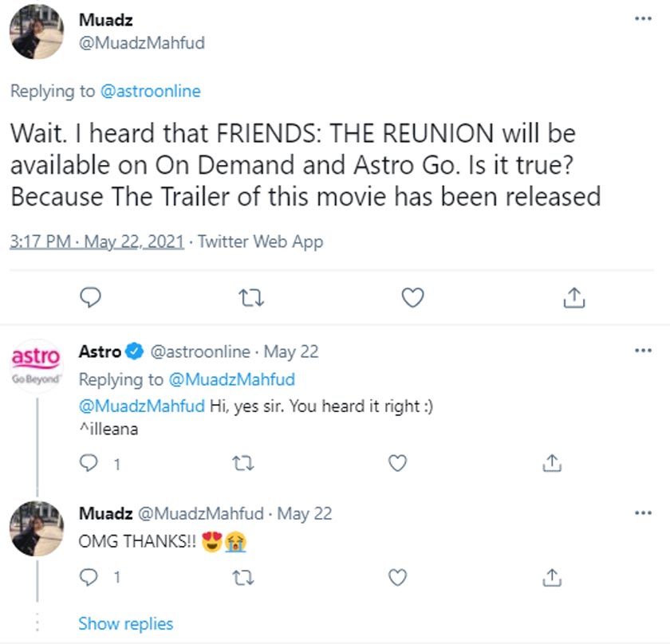Click Show replies link
Image resolution: width=670 pixels, height=644 pixels.
125,623
